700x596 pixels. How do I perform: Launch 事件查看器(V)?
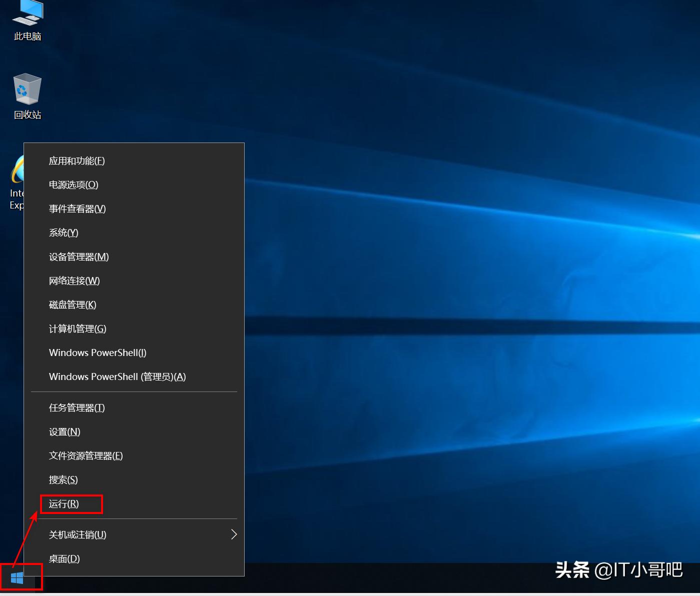point(77,208)
